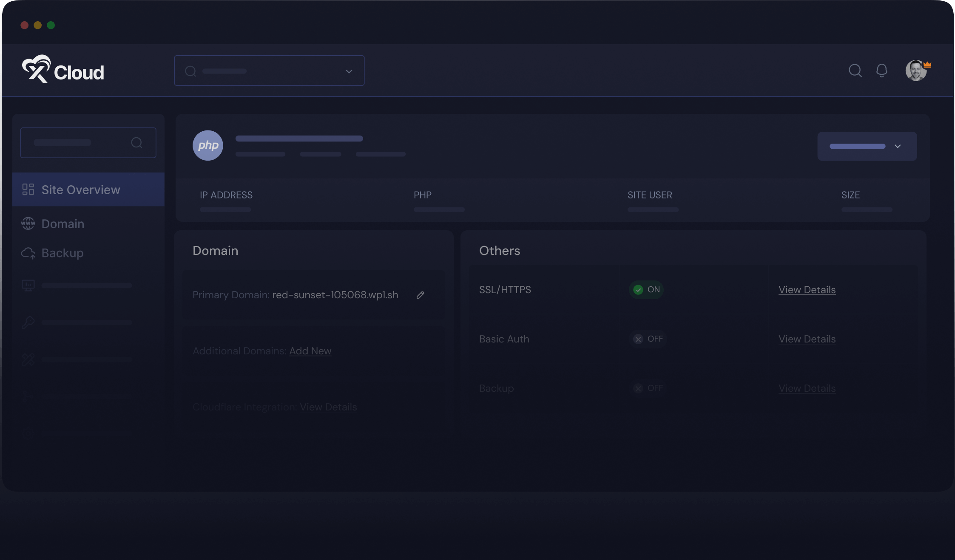Click the sidebar search magnifier icon
The image size is (955, 560).
pyautogui.click(x=136, y=143)
